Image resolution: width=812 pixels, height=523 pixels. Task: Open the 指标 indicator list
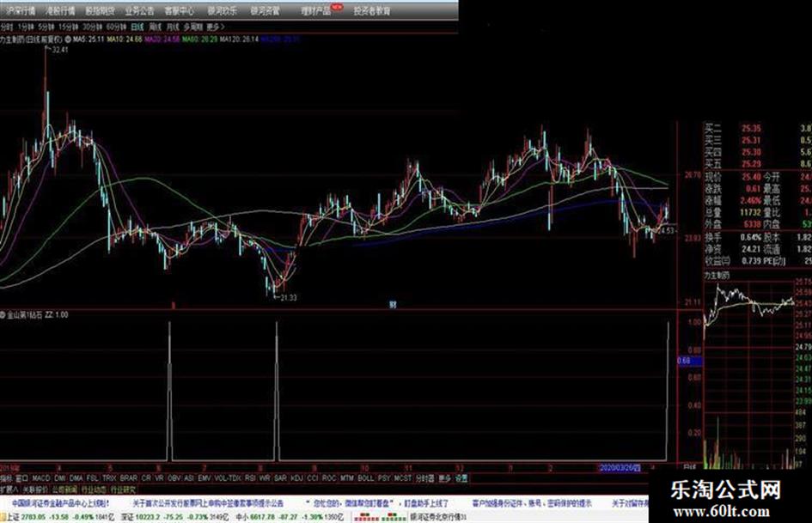[6, 478]
